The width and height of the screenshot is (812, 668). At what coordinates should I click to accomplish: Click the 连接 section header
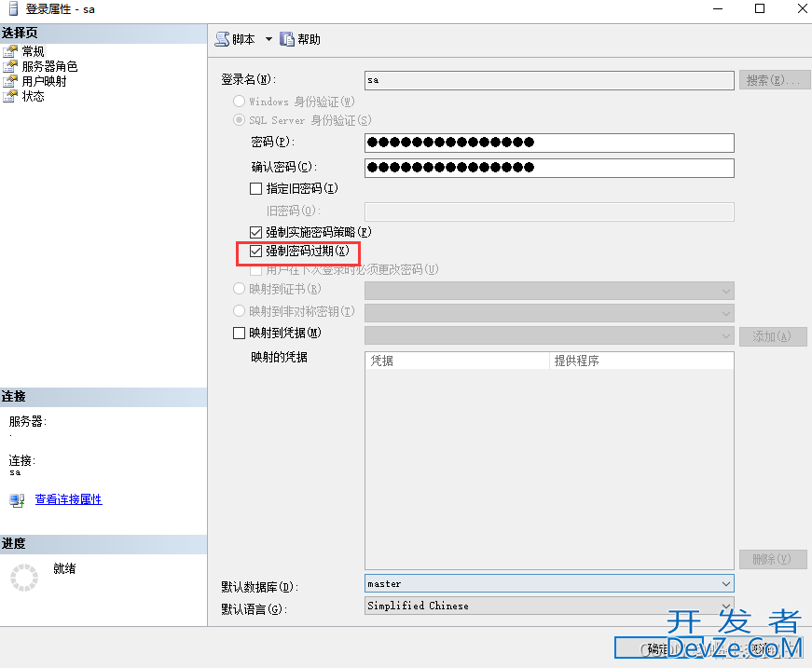(103, 397)
